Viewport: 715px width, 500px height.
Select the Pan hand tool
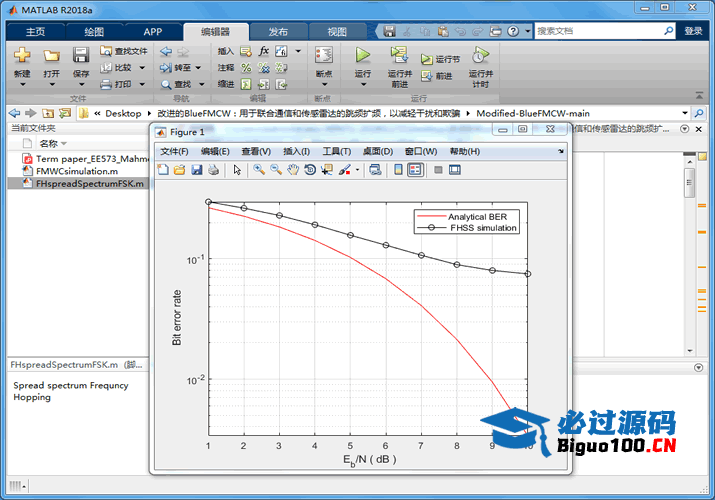[293, 170]
